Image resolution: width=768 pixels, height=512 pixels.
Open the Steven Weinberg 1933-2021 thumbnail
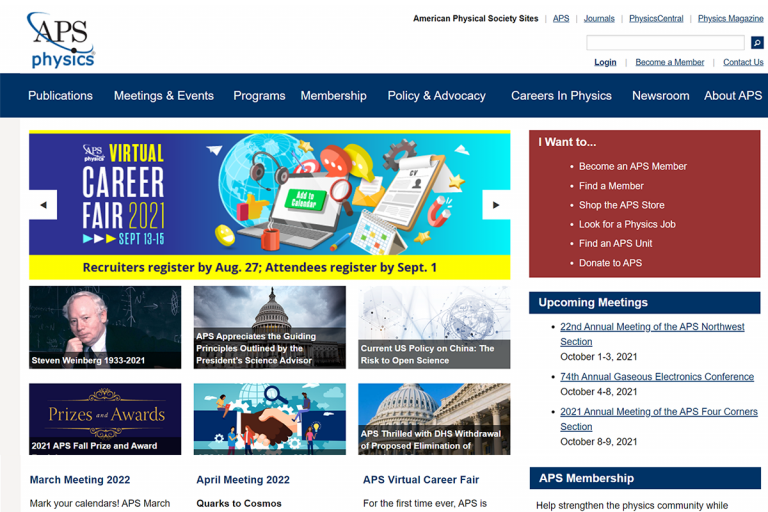[105, 327]
